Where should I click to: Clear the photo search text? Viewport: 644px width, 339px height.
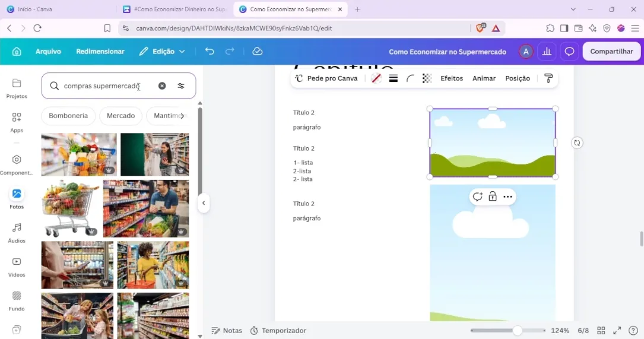[162, 86]
